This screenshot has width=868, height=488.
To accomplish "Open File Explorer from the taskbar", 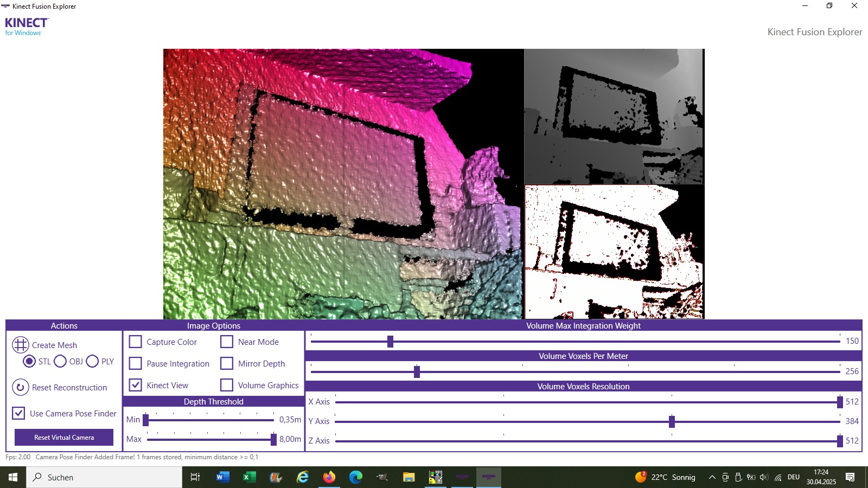I will [x=409, y=477].
